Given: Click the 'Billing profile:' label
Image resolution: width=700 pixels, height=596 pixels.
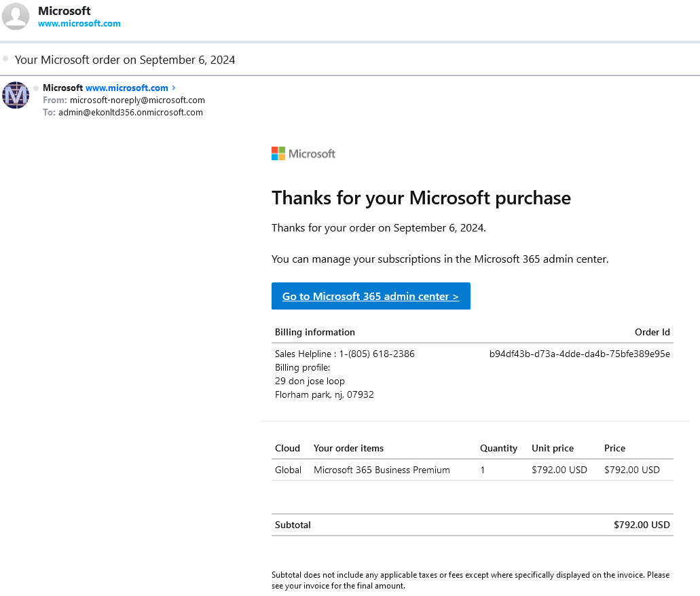Looking at the screenshot, I should point(302,367).
